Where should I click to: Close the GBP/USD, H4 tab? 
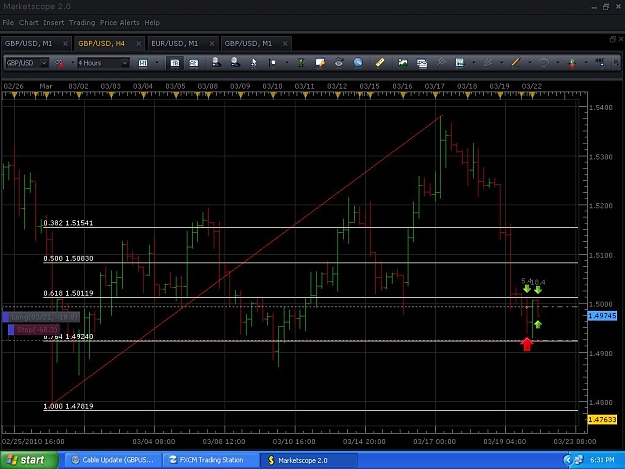[138, 44]
